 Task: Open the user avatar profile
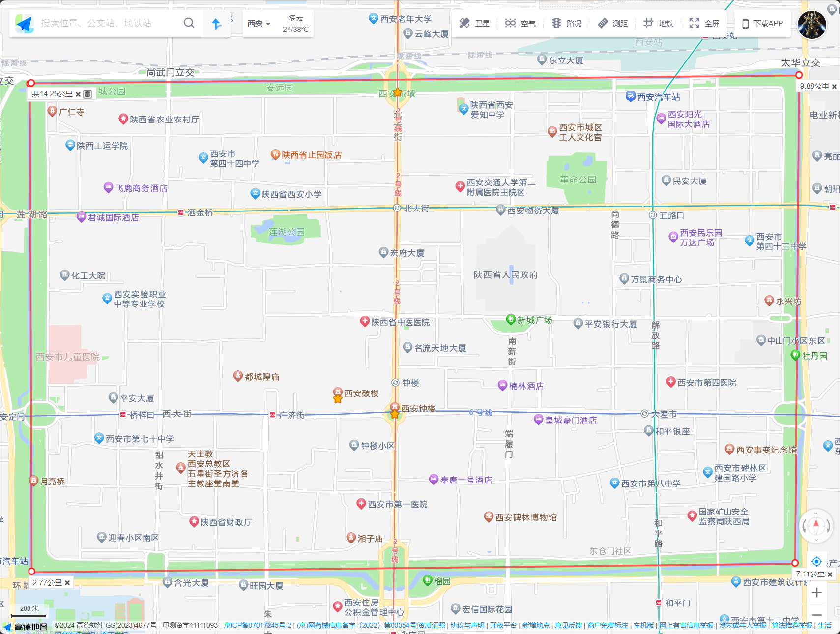coord(811,25)
